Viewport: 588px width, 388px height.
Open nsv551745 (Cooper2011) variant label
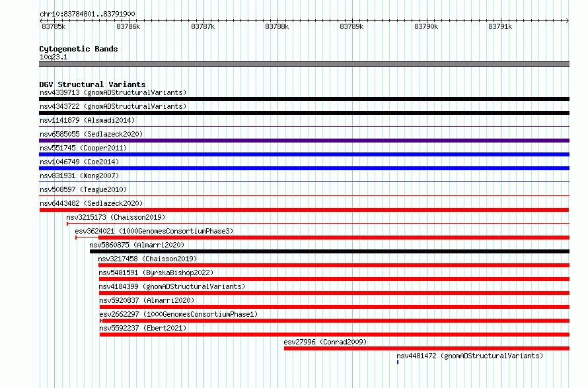click(83, 148)
